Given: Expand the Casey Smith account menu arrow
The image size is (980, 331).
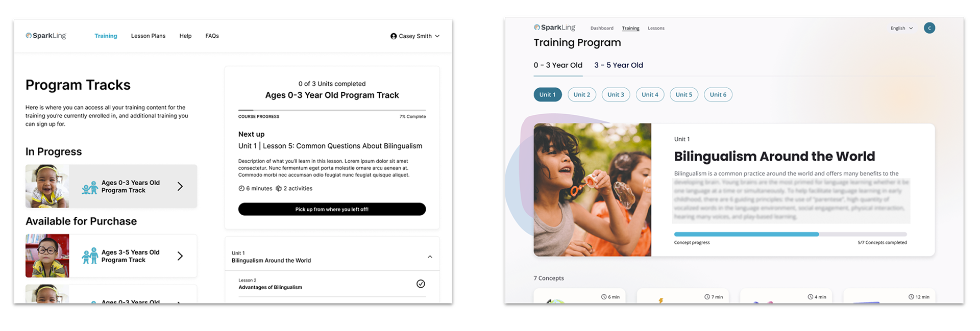Looking at the screenshot, I should click(x=437, y=36).
